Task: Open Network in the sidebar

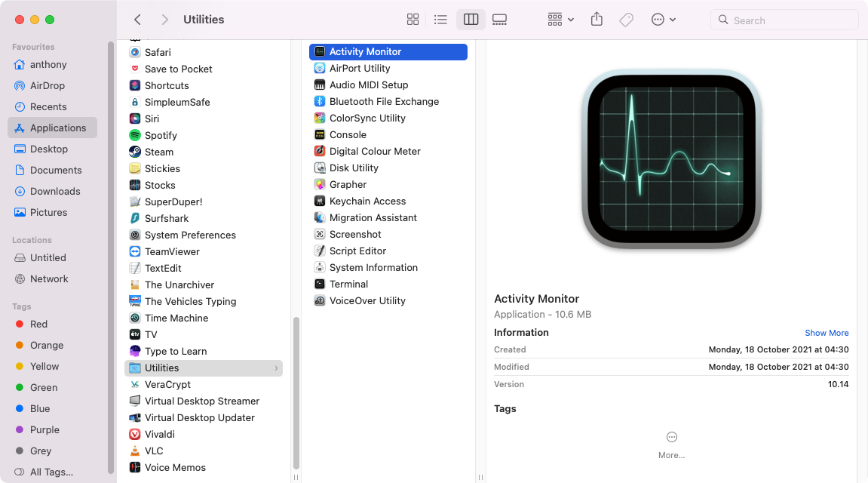Action: click(53, 278)
